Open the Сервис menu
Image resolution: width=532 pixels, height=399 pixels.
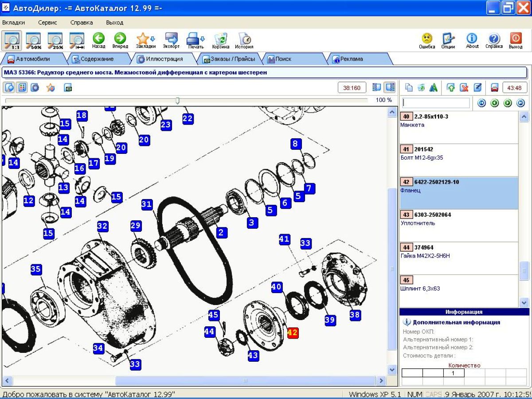[x=47, y=22]
